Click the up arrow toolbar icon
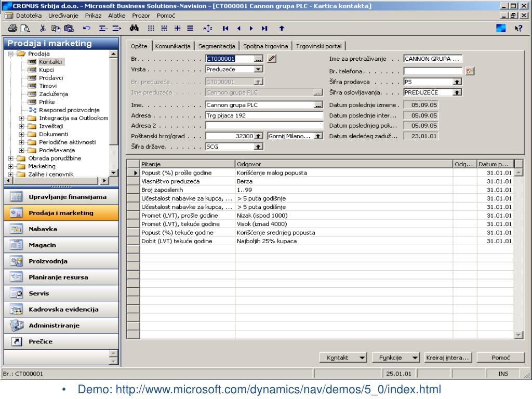The image size is (532, 399). [x=282, y=29]
